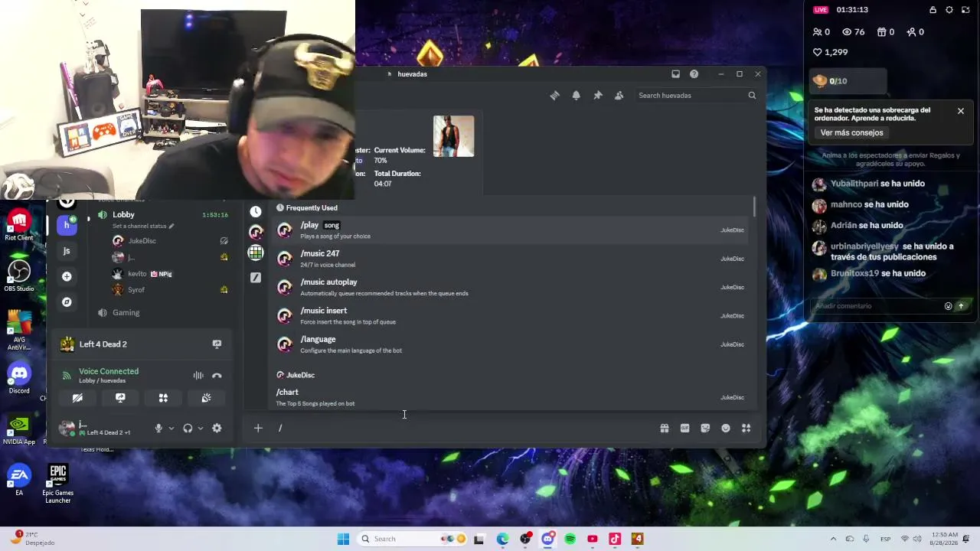This screenshot has width=980, height=551.
Task: Open Windows Start menu
Action: click(x=343, y=539)
